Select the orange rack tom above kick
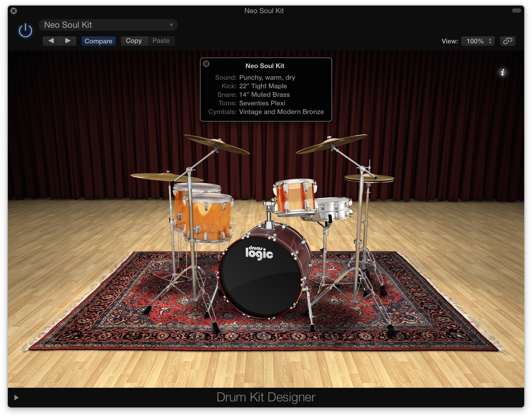The width and height of the screenshot is (532, 417). point(295,197)
